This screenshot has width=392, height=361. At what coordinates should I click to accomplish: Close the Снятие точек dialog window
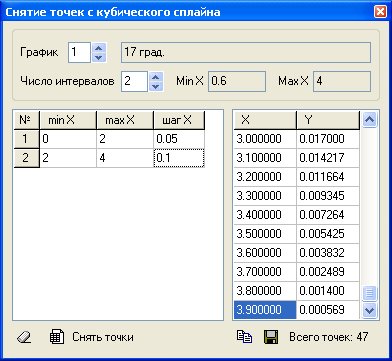pyautogui.click(x=380, y=12)
